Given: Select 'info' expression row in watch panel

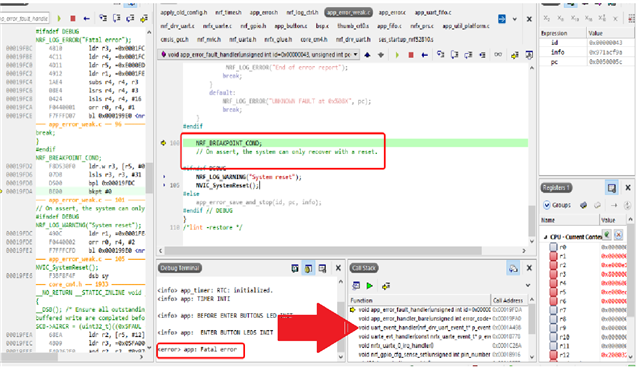Looking at the screenshot, I should click(587, 52).
